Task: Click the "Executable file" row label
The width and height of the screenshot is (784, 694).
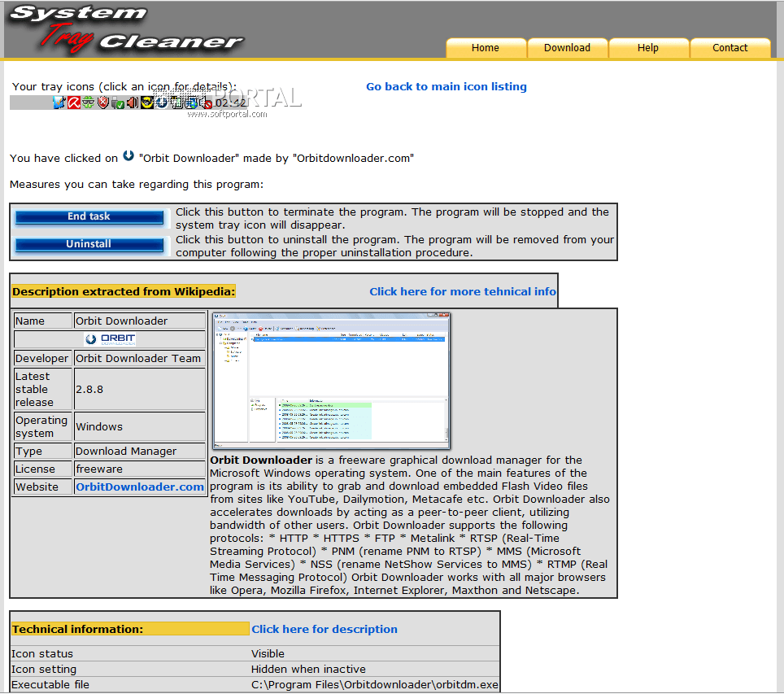Action: (x=50, y=684)
